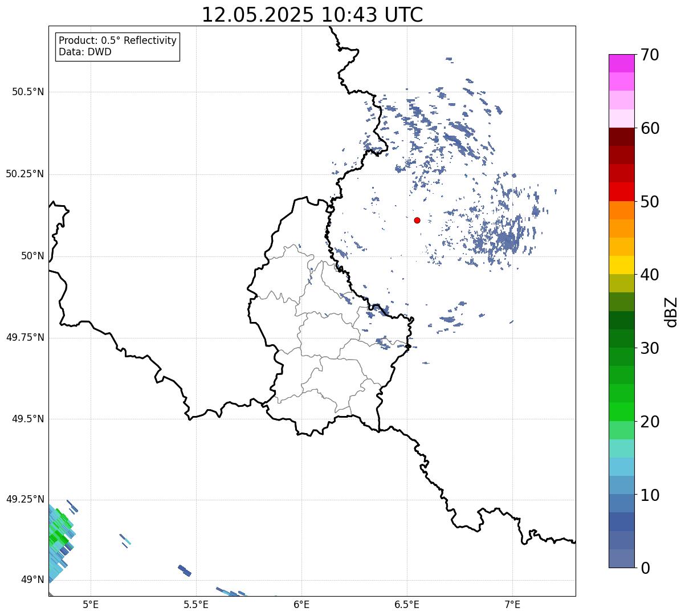Pick the bright green swatch just above 20 dBZ
The image size is (685, 616).
tap(622, 411)
